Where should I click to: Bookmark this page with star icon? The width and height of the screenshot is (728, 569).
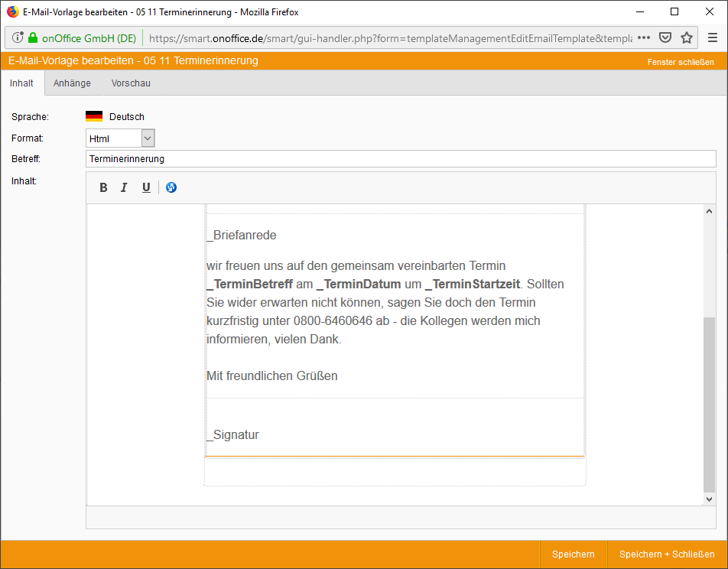click(687, 37)
